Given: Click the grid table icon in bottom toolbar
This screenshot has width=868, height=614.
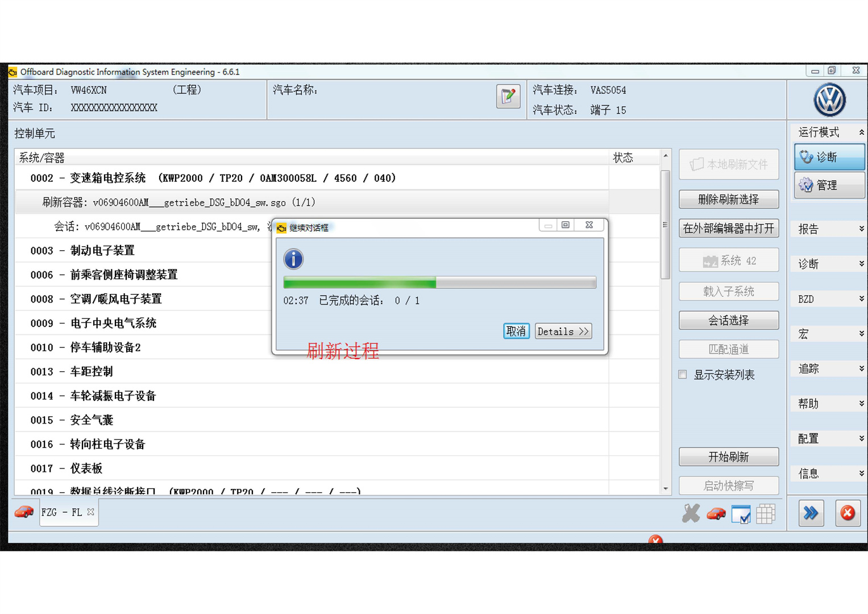Looking at the screenshot, I should pos(765,514).
